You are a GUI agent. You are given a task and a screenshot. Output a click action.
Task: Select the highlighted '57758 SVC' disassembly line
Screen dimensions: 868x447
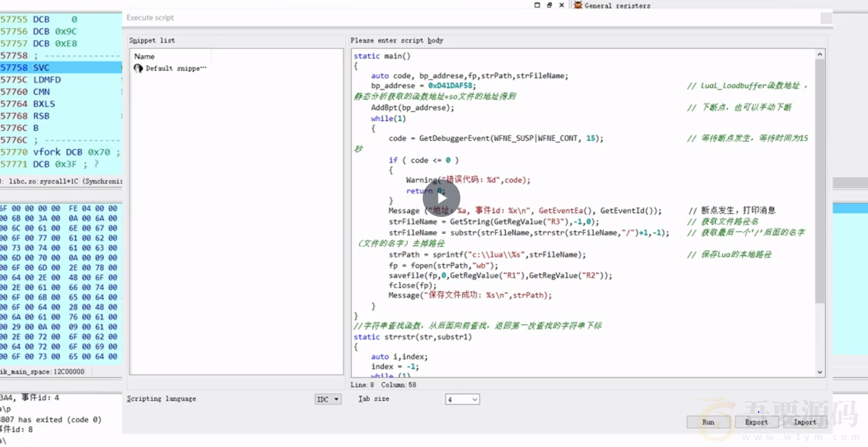61,68
